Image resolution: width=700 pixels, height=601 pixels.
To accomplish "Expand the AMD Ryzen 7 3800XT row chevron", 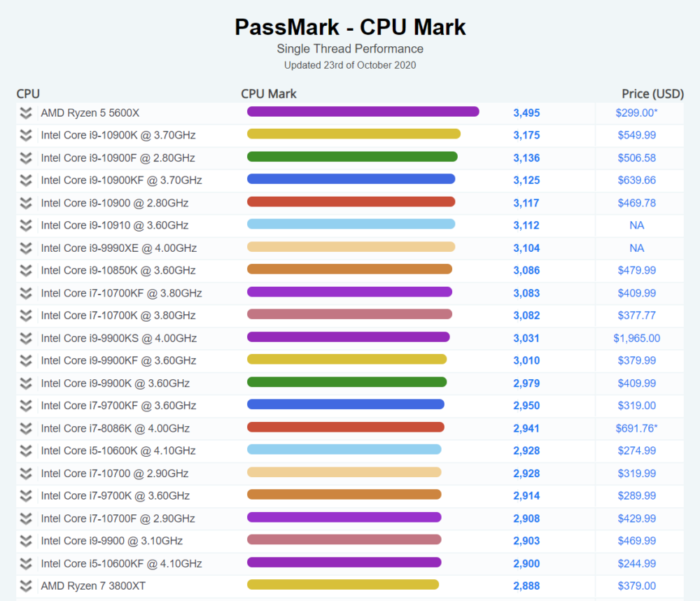I will pyautogui.click(x=26, y=586).
